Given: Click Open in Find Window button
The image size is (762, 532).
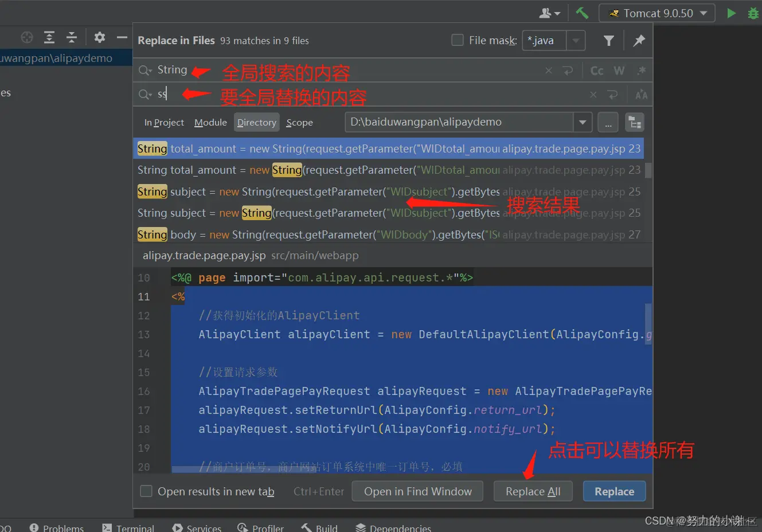Looking at the screenshot, I should click(417, 491).
